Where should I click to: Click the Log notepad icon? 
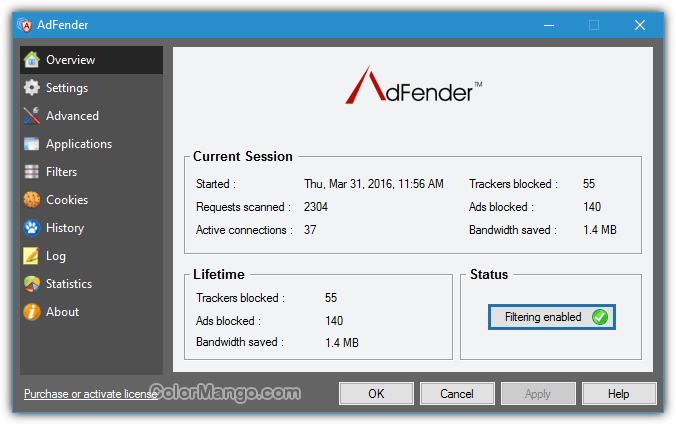[31, 256]
